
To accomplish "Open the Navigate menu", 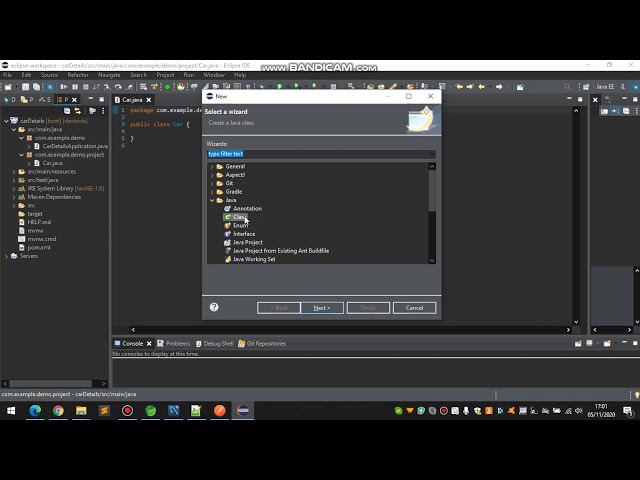I will click(109, 75).
